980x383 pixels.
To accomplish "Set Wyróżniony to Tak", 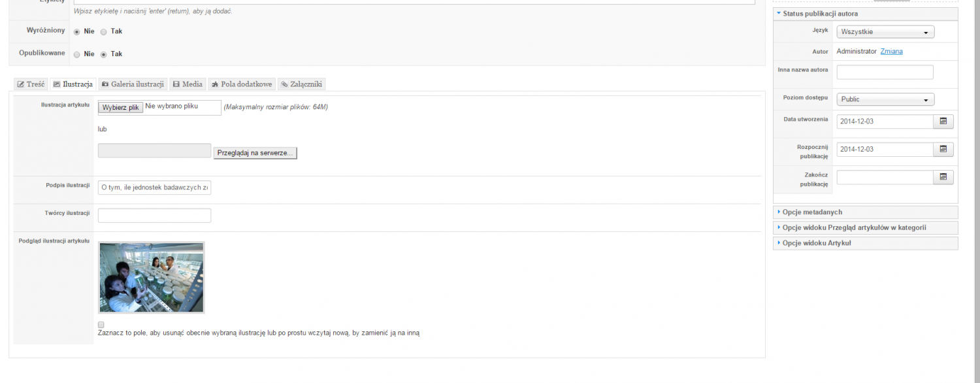I will (x=103, y=31).
